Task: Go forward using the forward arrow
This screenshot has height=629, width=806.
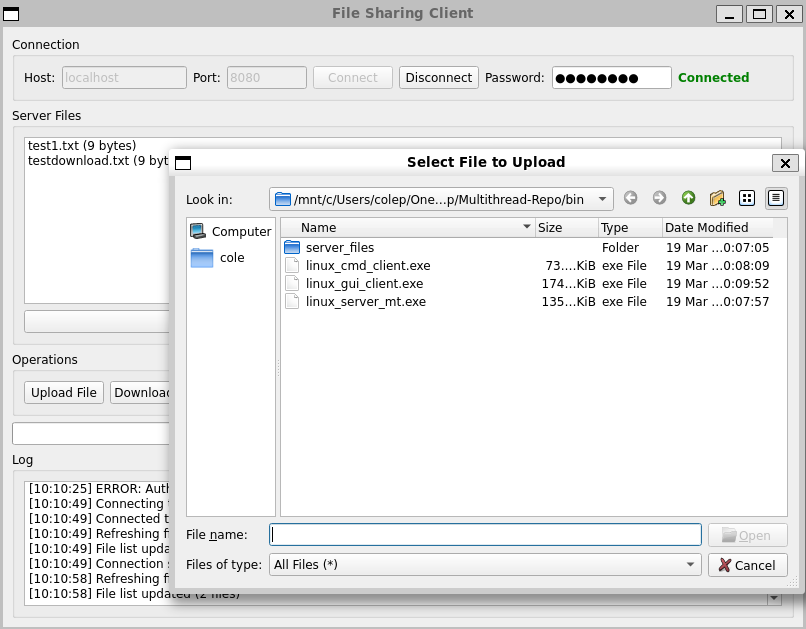Action: [x=659, y=198]
